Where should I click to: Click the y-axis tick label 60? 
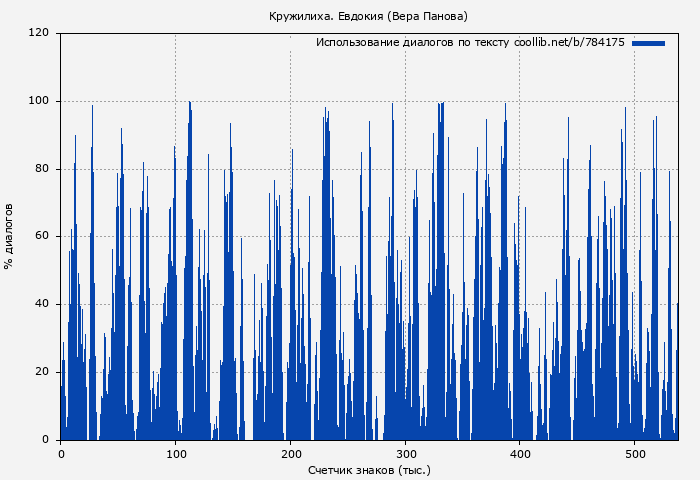click(42, 237)
